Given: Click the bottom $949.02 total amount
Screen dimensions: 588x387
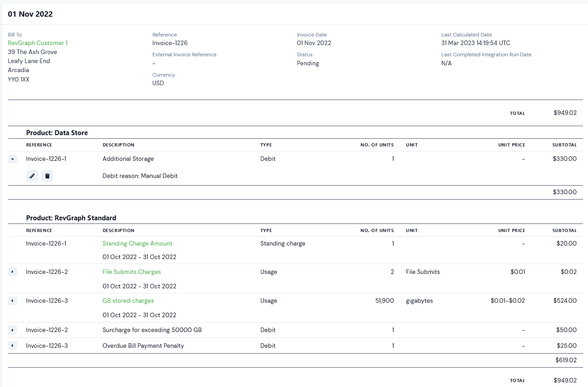Looking at the screenshot, I should (x=565, y=380).
